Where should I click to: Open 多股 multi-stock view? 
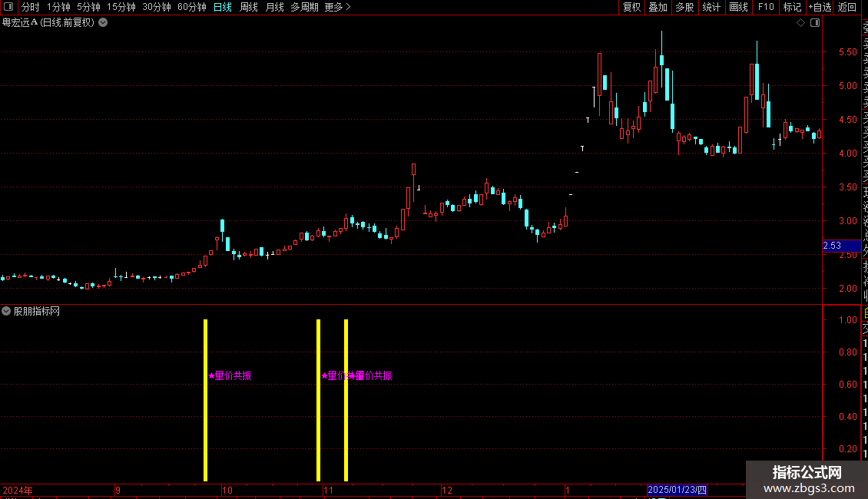pyautogui.click(x=684, y=7)
